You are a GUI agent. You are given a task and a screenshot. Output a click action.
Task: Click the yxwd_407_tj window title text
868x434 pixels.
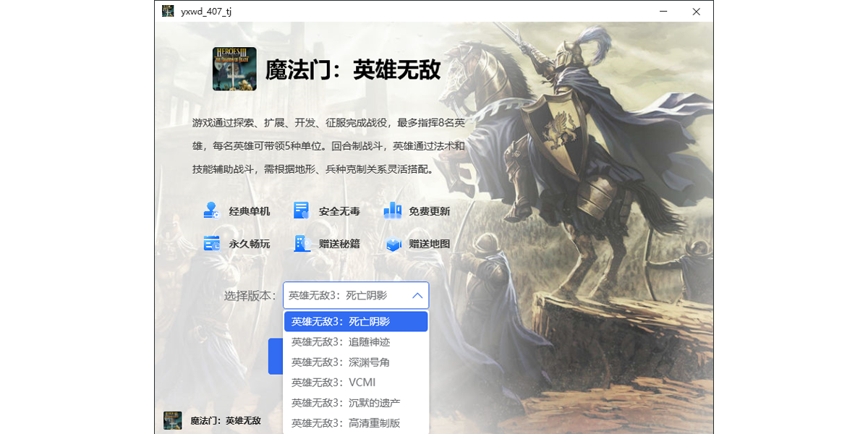pyautogui.click(x=206, y=11)
